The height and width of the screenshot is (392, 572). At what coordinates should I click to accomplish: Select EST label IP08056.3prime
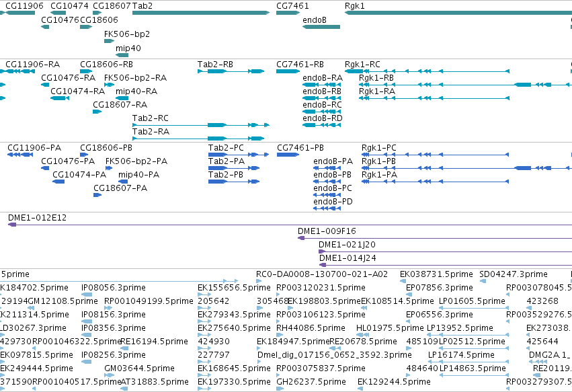pyautogui.click(x=114, y=288)
